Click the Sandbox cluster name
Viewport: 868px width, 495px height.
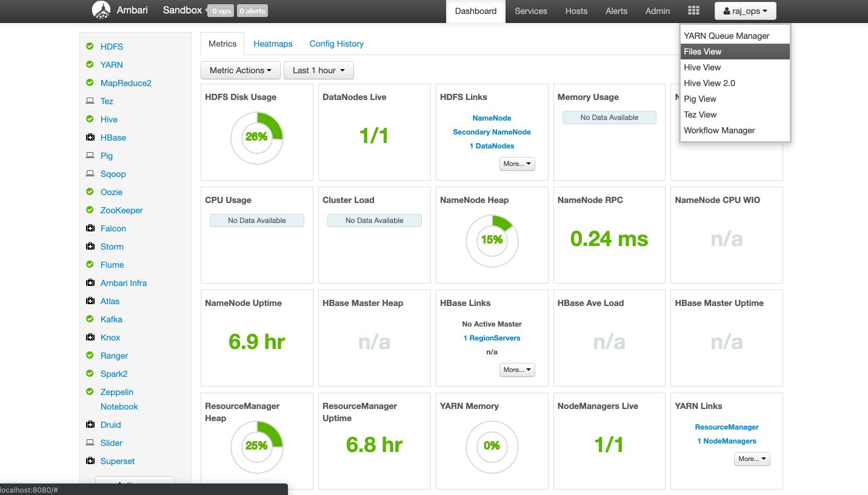182,10
